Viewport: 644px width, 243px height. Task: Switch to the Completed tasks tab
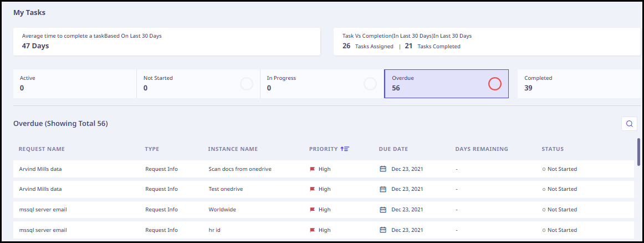[x=579, y=84]
